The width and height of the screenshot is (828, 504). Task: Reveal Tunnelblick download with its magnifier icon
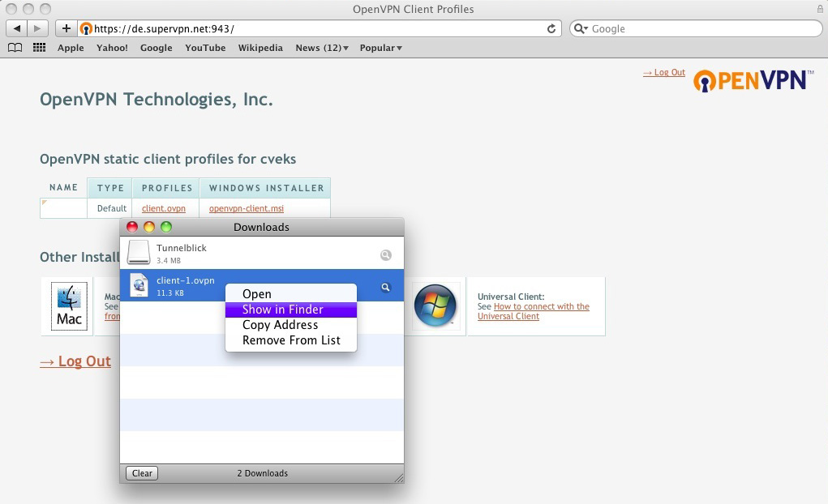click(x=386, y=255)
